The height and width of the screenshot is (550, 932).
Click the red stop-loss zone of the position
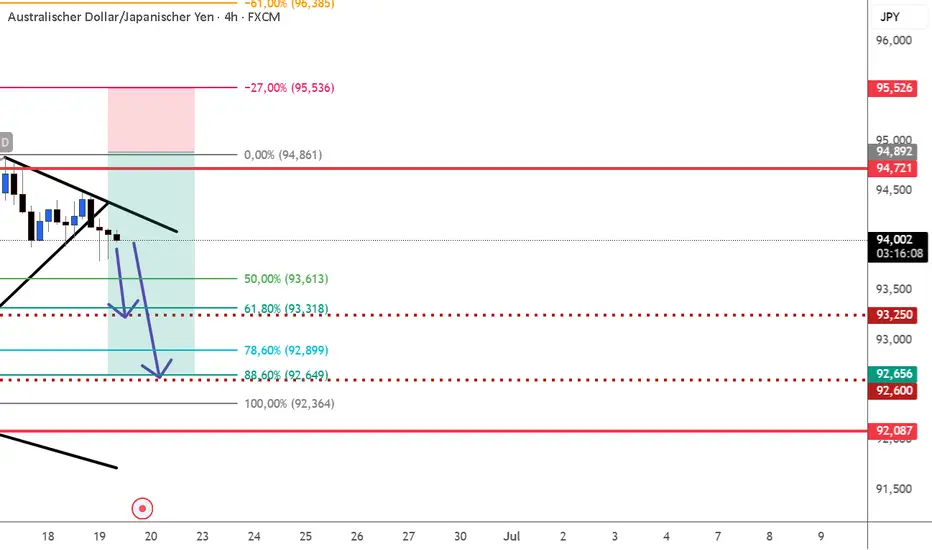[151, 120]
